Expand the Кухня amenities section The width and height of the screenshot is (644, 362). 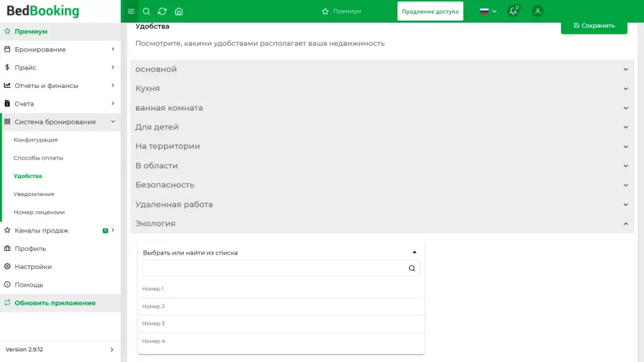tap(382, 89)
